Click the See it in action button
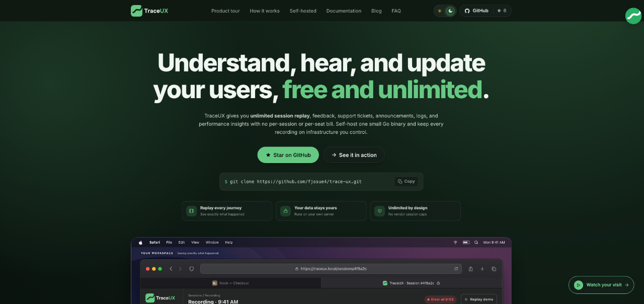The image size is (644, 304). (354, 155)
